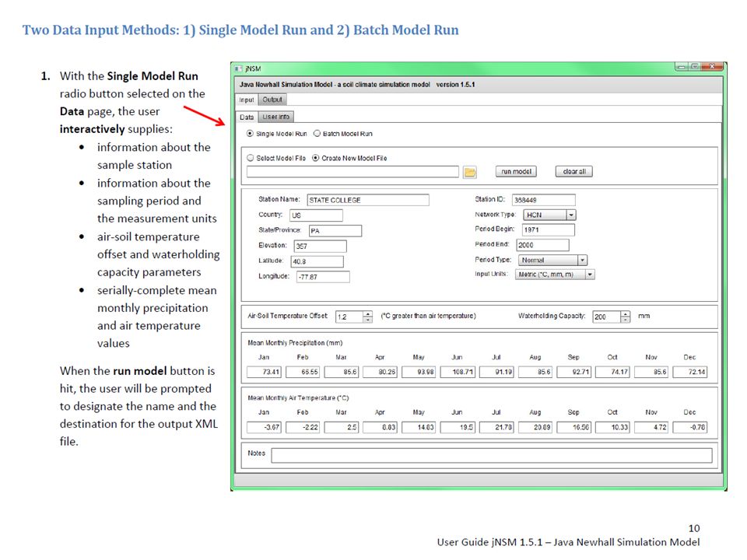
Task: Click August precipitation field 85.6
Action: pyautogui.click(x=535, y=372)
